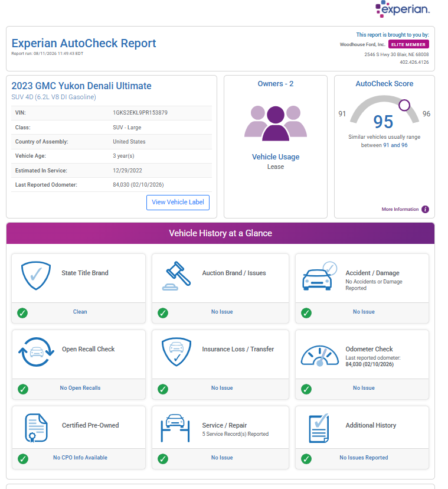The width and height of the screenshot is (448, 489).
Task: Click the Certified Pre-Owned heading
Action: coord(90,425)
